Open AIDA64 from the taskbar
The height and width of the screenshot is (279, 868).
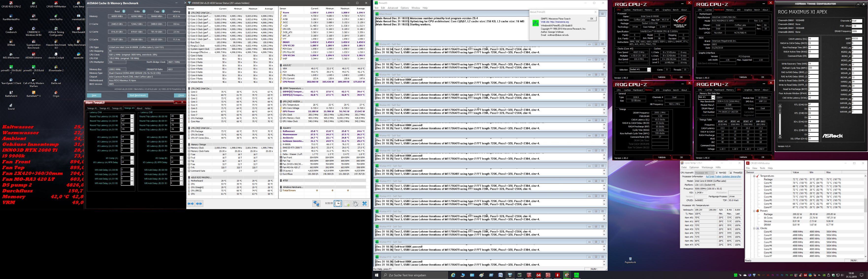[x=538, y=275]
